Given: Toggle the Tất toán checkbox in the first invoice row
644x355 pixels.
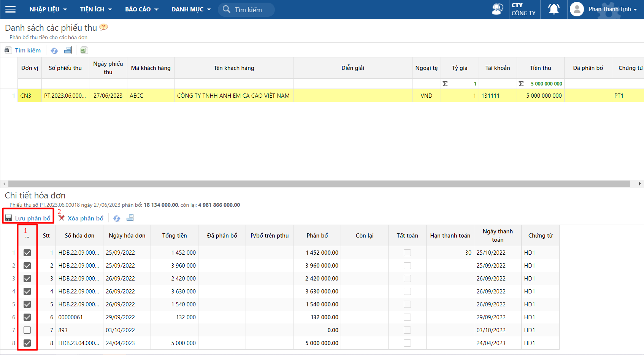Looking at the screenshot, I should pyautogui.click(x=407, y=253).
